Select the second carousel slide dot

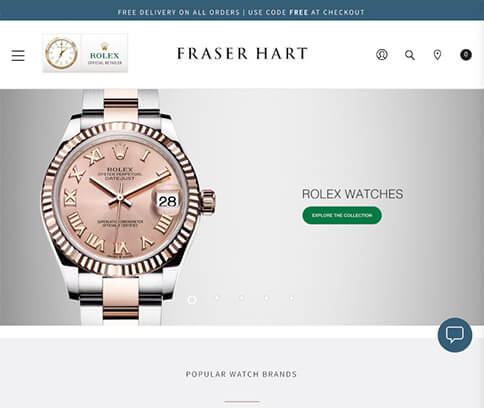click(217, 298)
